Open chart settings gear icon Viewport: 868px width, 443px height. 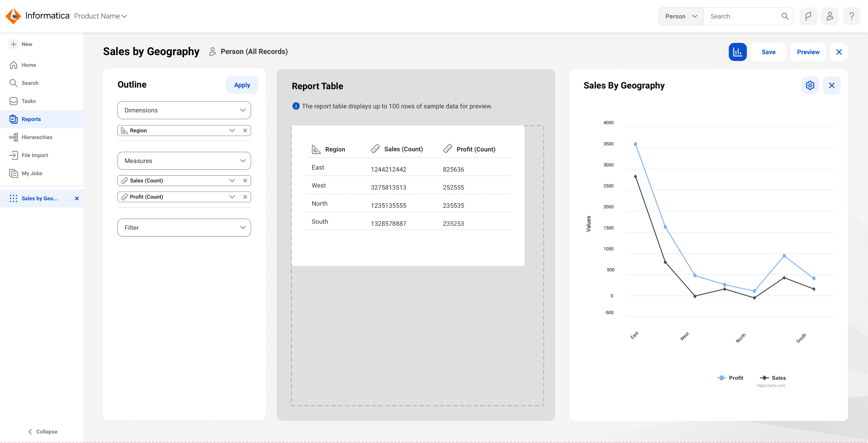810,85
